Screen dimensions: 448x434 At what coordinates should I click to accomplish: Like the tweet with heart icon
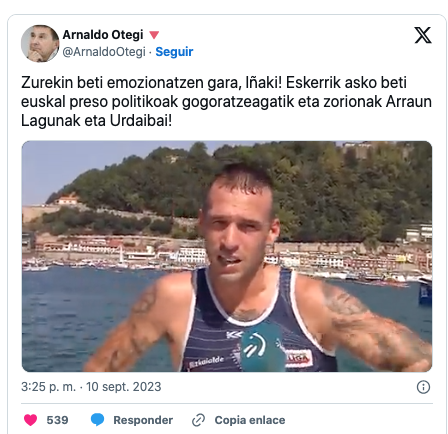pyautogui.click(x=30, y=420)
